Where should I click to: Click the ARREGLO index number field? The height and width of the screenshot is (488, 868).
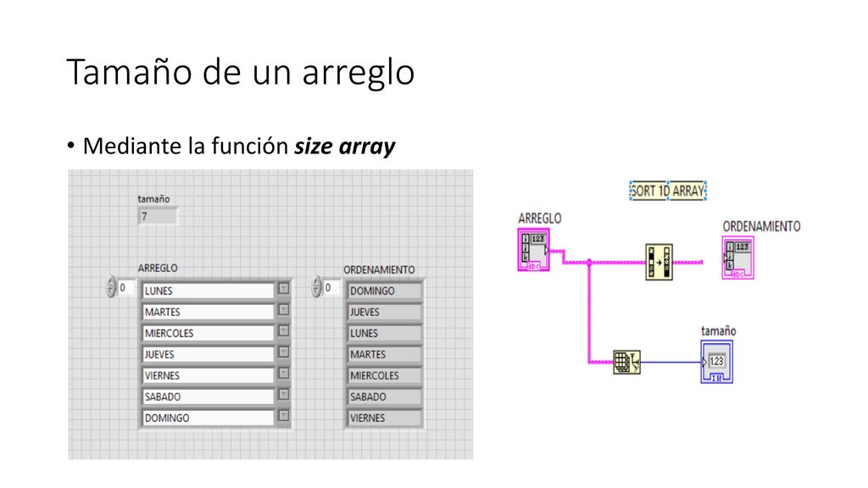click(x=127, y=288)
